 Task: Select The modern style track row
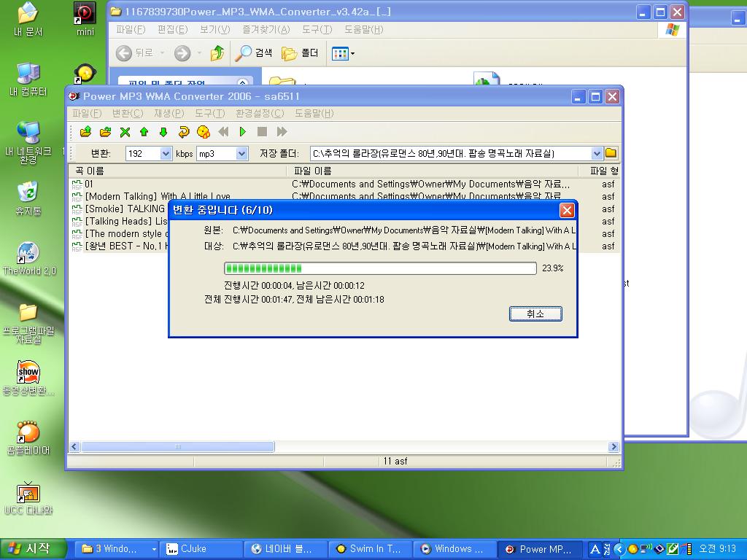[118, 234]
